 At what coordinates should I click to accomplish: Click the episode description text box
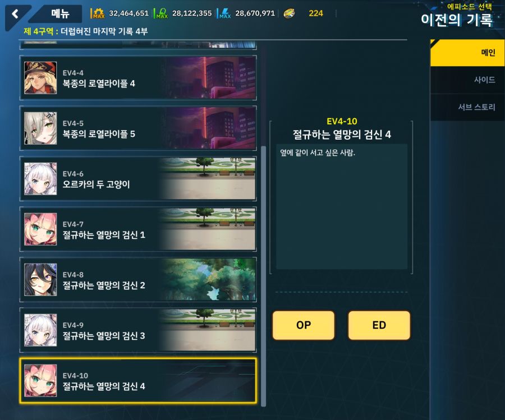341,206
